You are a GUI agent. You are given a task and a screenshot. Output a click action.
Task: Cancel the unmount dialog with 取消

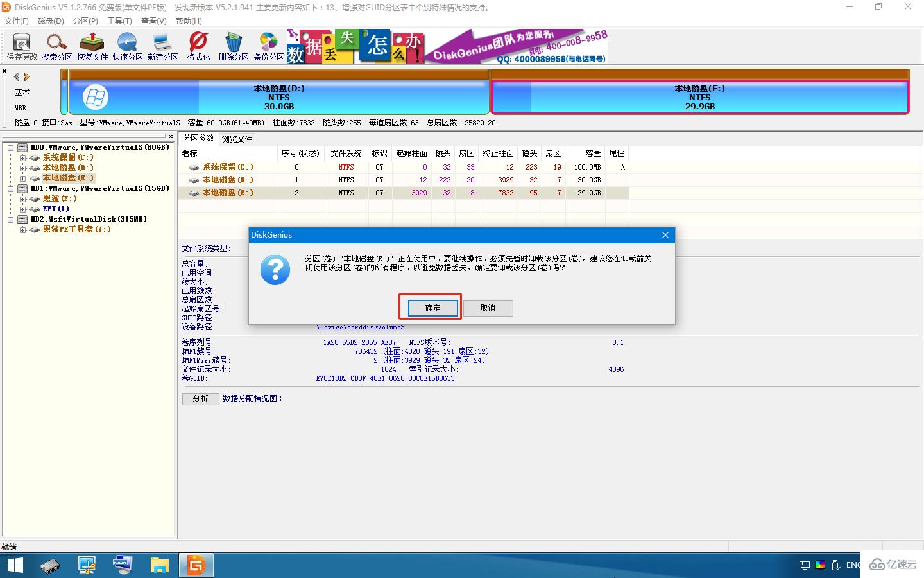[x=488, y=308]
